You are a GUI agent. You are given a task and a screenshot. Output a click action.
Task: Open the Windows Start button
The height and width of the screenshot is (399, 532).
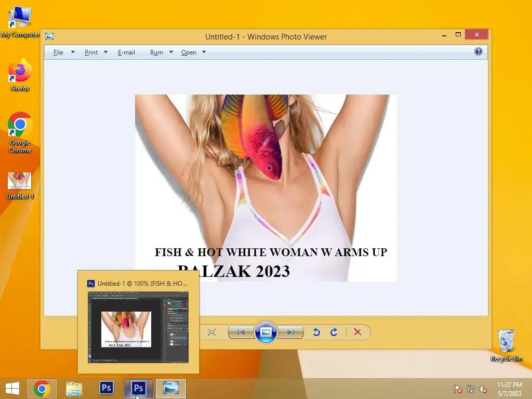click(x=12, y=389)
